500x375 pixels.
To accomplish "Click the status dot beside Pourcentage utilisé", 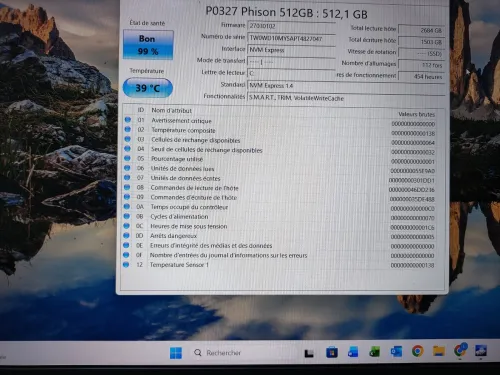I will point(127,158).
